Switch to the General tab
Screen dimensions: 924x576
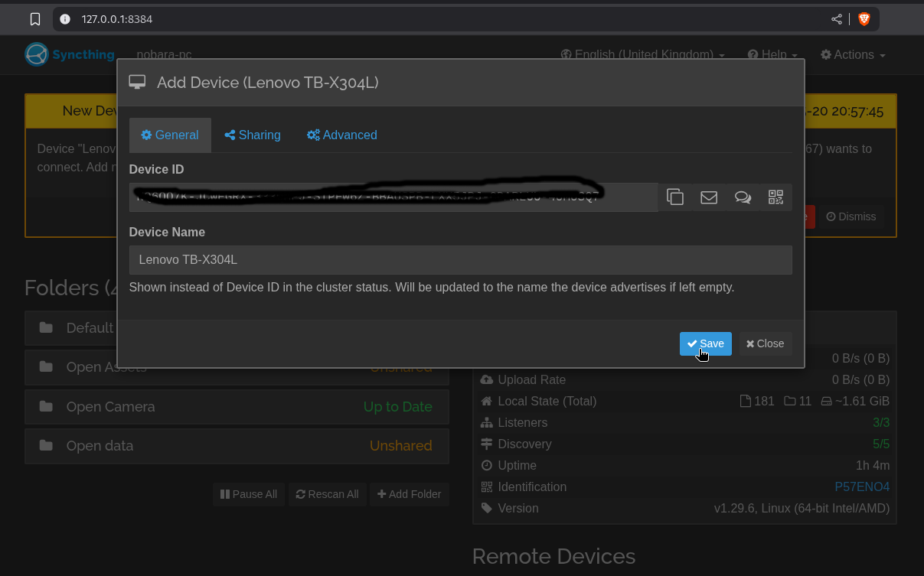click(x=170, y=135)
